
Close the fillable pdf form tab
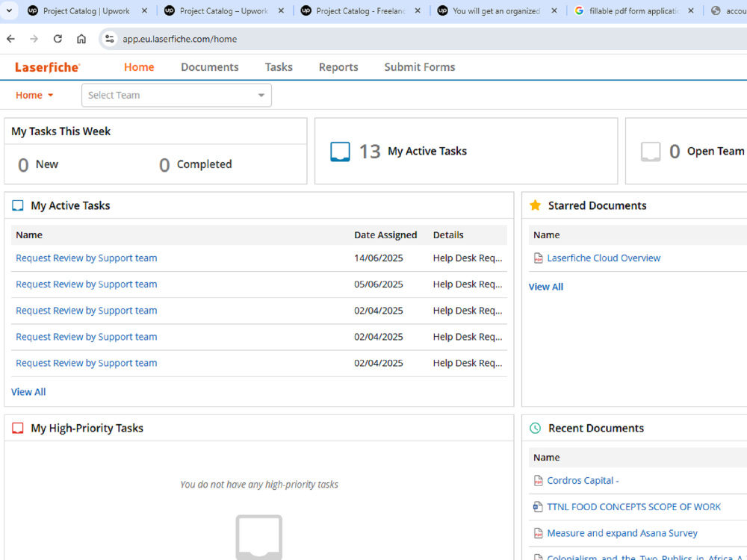pyautogui.click(x=691, y=10)
